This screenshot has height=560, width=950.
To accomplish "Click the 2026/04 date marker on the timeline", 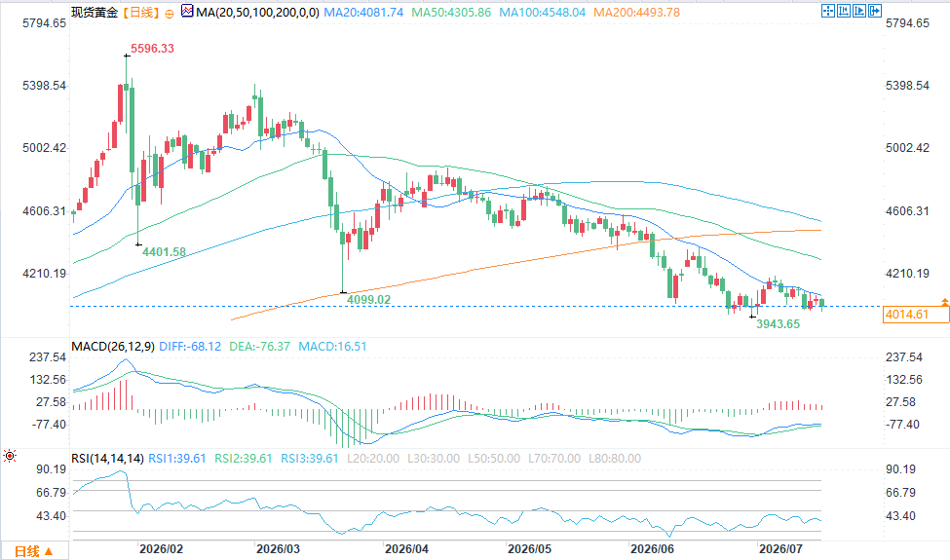I will [x=406, y=549].
